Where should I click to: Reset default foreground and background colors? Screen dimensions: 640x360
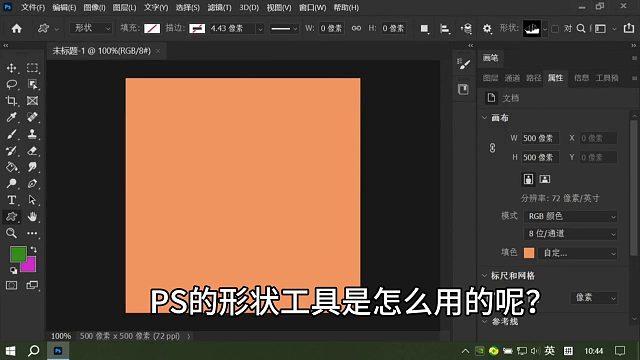[13, 270]
